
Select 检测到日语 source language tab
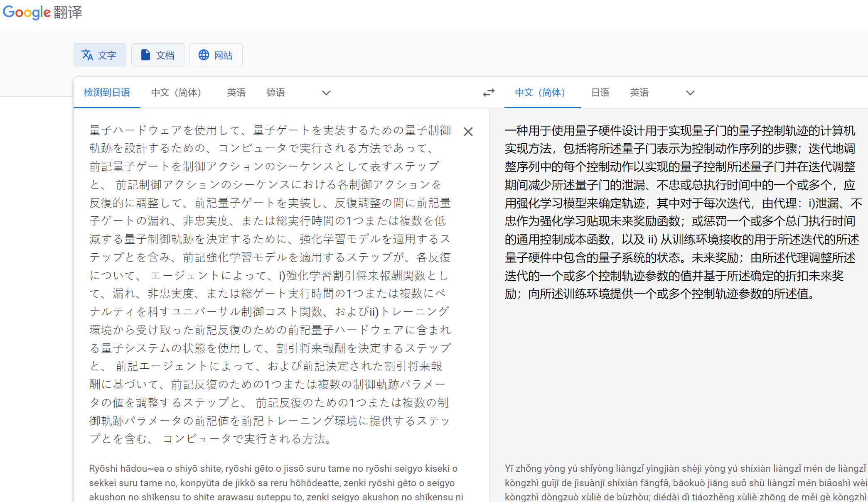(107, 93)
